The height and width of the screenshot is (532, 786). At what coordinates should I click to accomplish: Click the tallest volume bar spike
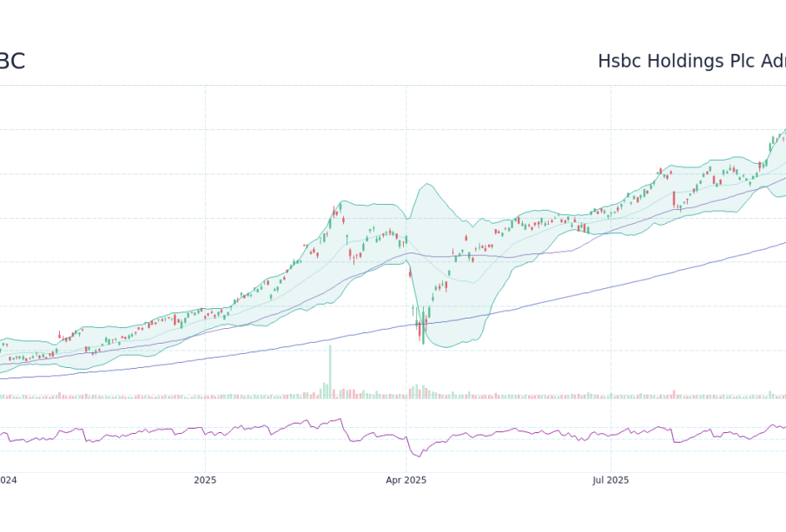coord(330,371)
